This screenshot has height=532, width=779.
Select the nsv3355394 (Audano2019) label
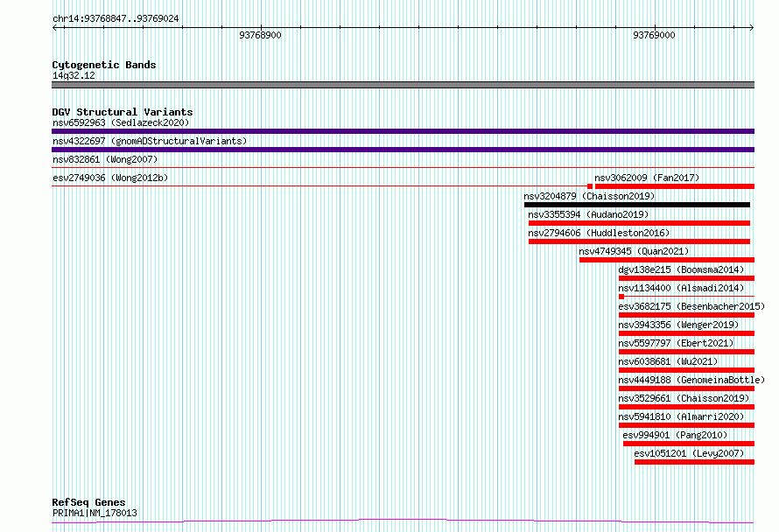coord(588,214)
